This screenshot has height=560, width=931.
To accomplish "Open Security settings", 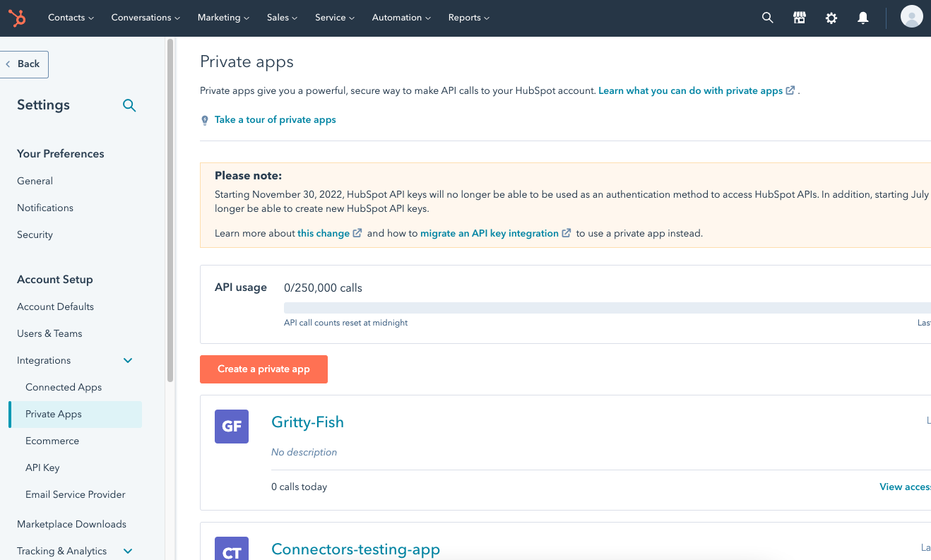I will [35, 234].
